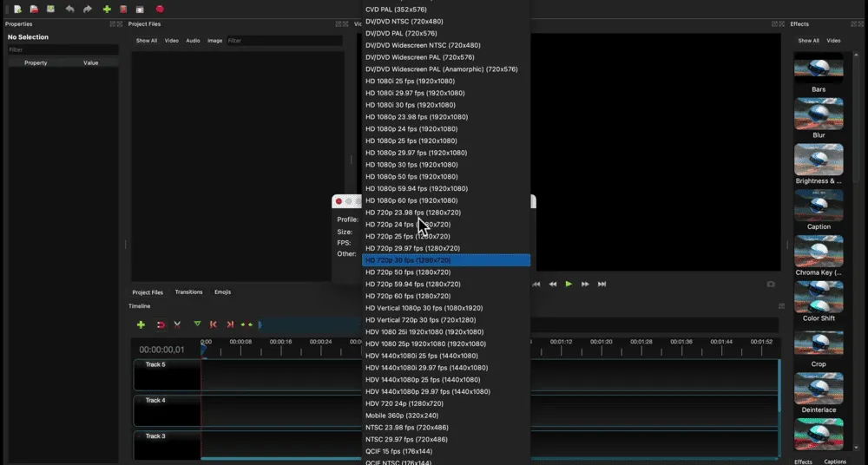Open the Emojis tab
This screenshot has width=868, height=465.
point(222,292)
